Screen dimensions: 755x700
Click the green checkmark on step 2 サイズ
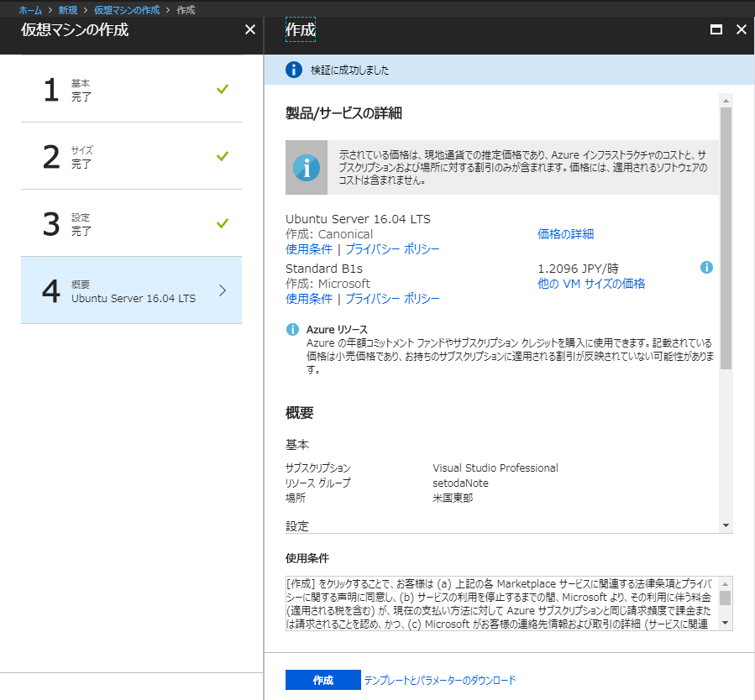(x=222, y=156)
